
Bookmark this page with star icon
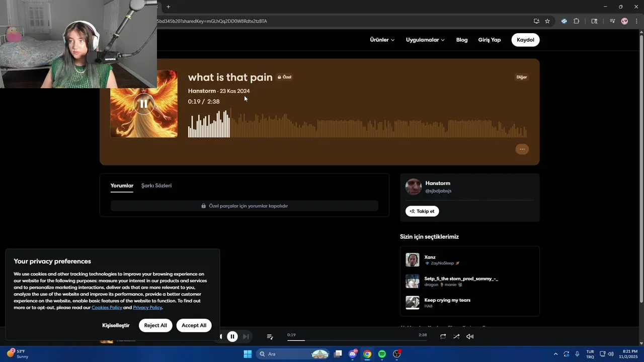[547, 21]
